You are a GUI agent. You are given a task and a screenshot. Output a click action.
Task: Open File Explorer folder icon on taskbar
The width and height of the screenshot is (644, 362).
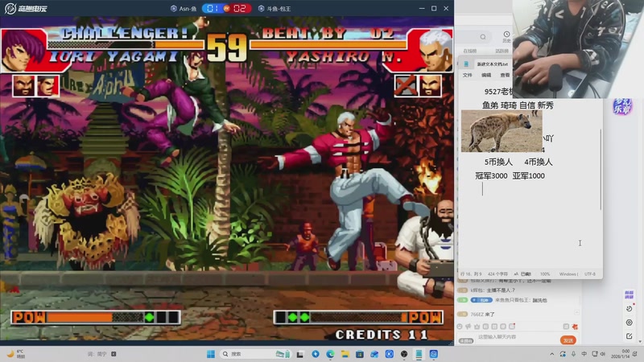(345, 354)
